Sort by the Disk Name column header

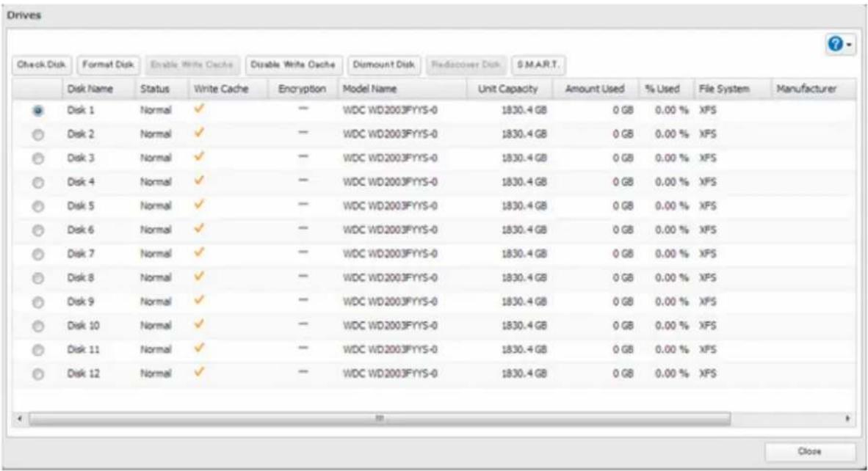click(x=98, y=89)
